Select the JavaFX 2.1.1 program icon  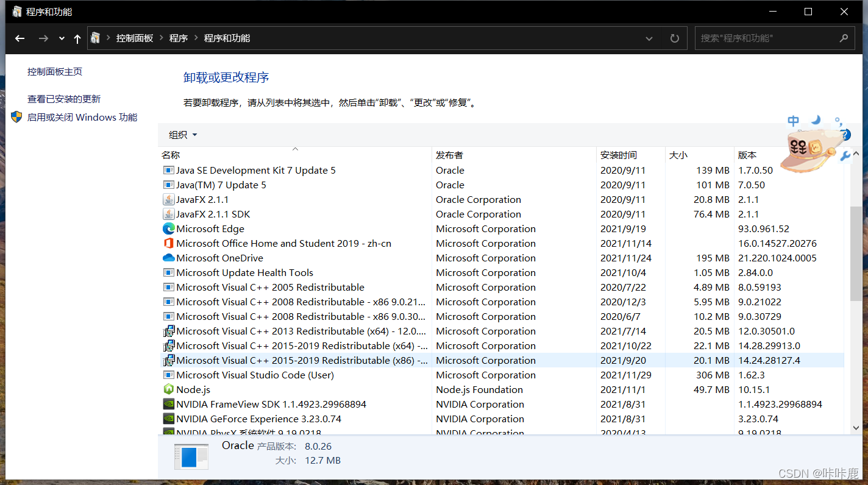pos(169,200)
